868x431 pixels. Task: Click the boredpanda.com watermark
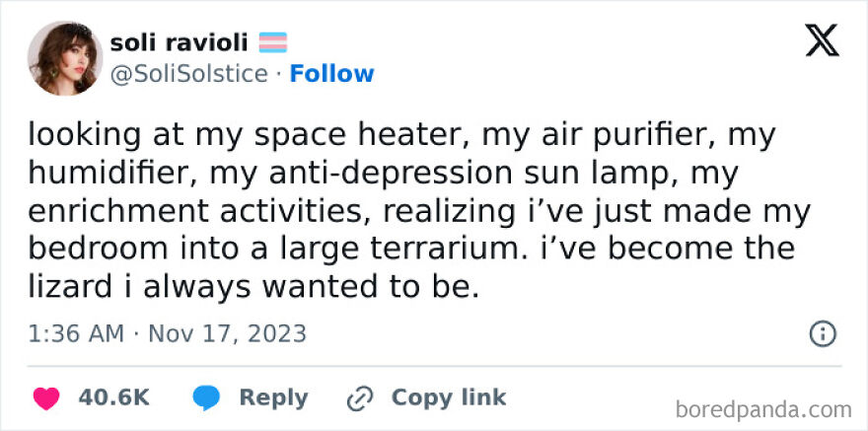[x=764, y=408]
